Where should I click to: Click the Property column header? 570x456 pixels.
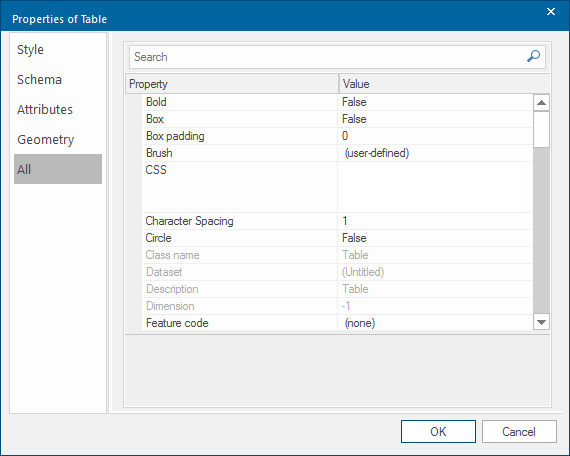tap(232, 84)
